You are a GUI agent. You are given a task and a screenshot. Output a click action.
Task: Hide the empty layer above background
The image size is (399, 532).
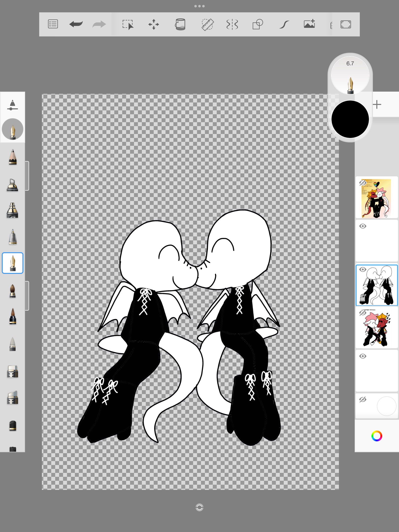(363, 356)
